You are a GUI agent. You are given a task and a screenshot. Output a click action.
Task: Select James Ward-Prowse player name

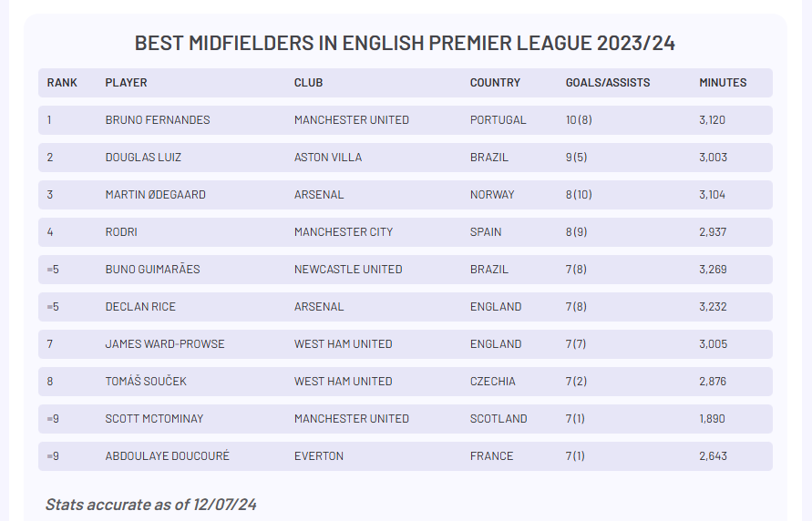(165, 343)
